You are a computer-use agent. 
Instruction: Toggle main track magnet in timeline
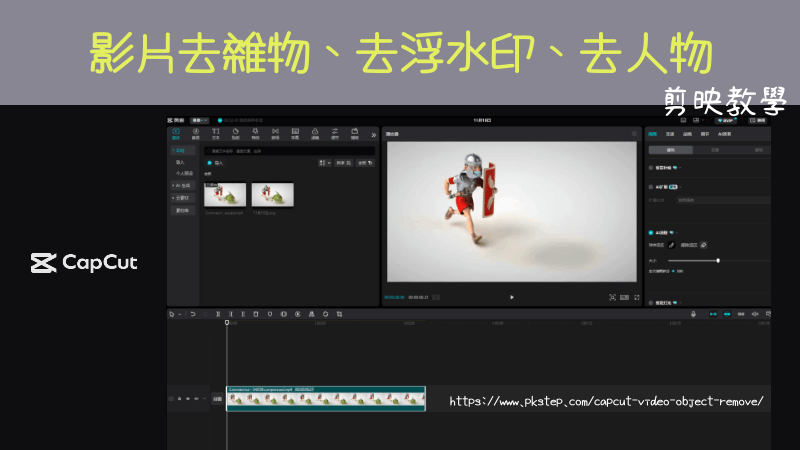[713, 314]
